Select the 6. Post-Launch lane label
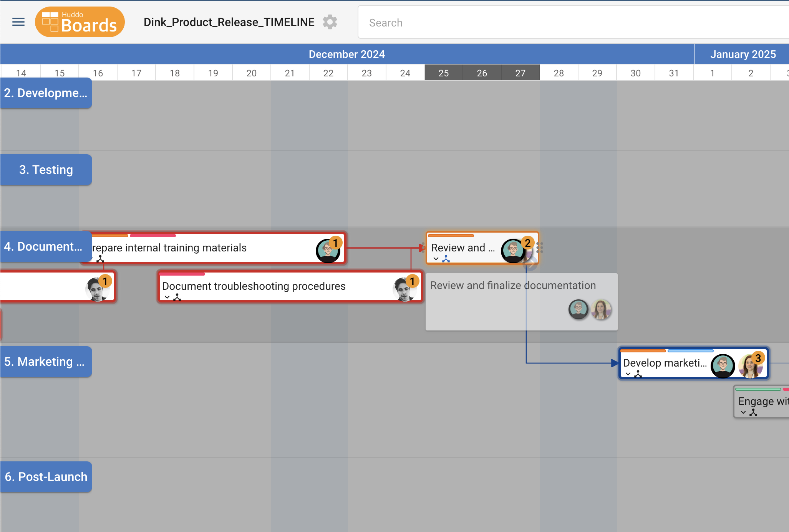Screen dimensions: 789x532 (46, 477)
